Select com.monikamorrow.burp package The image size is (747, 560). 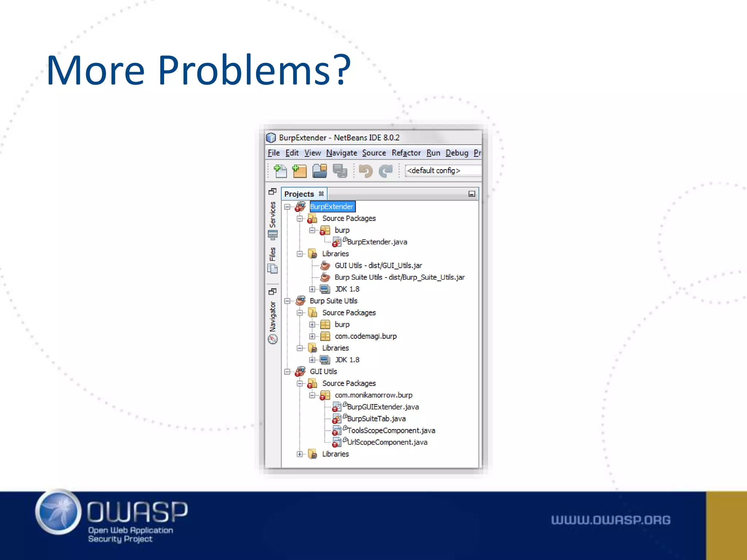pyautogui.click(x=373, y=395)
